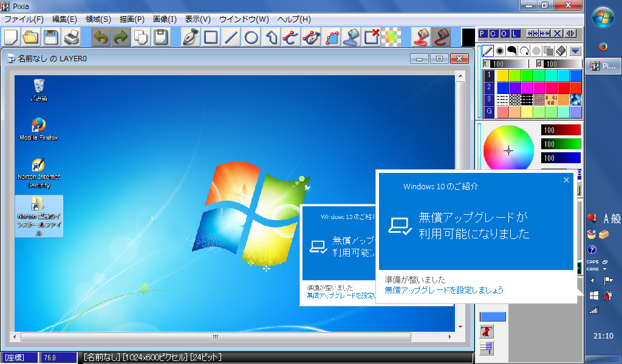
Task: Toggle the P panel button
Action: pos(482,33)
